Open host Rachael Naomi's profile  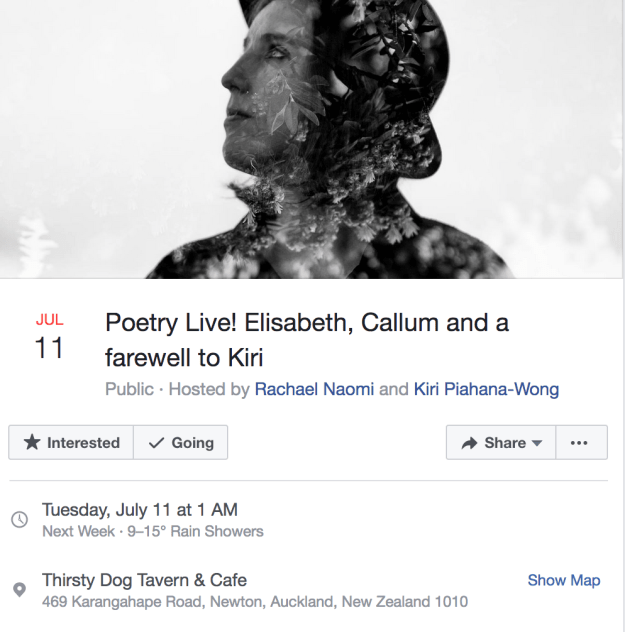(x=314, y=389)
